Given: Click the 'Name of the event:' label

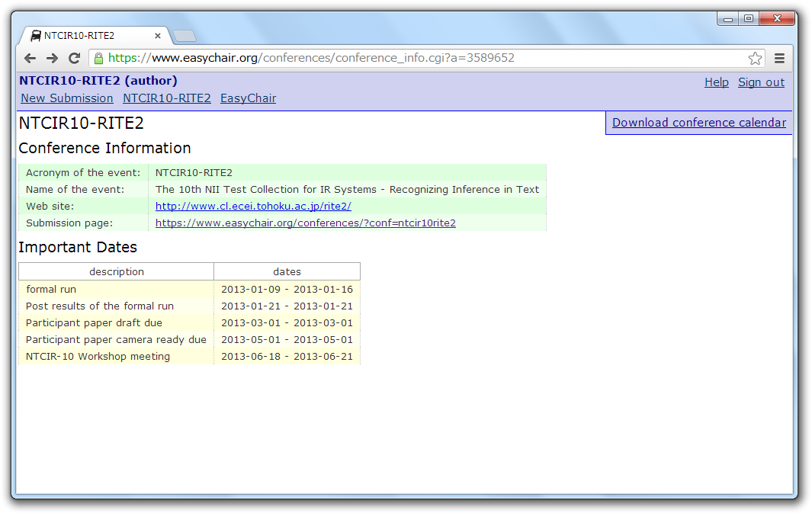Looking at the screenshot, I should pos(75,190).
